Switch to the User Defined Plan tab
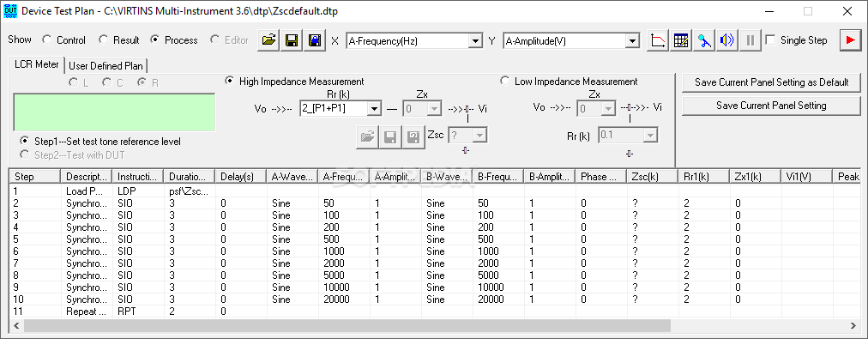The height and width of the screenshot is (339, 868). pos(105,65)
